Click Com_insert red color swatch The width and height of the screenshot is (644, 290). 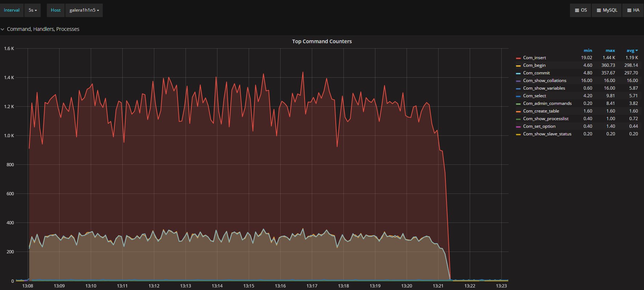tap(518, 58)
